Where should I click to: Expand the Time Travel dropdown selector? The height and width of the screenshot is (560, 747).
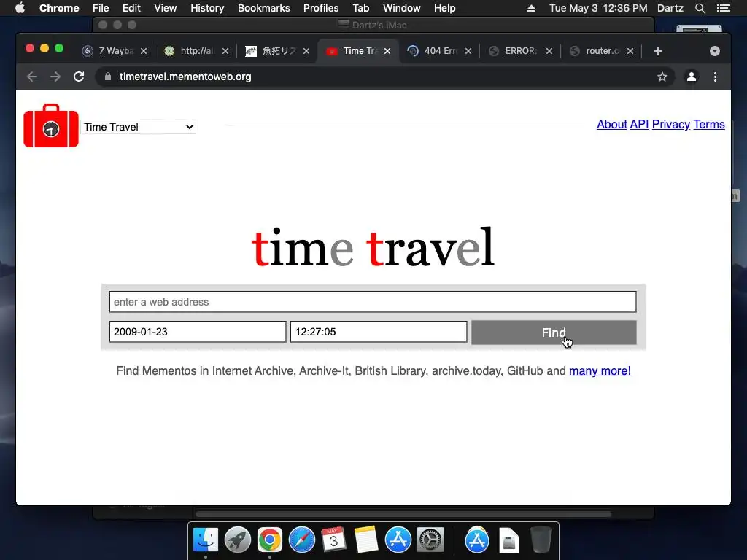138,127
